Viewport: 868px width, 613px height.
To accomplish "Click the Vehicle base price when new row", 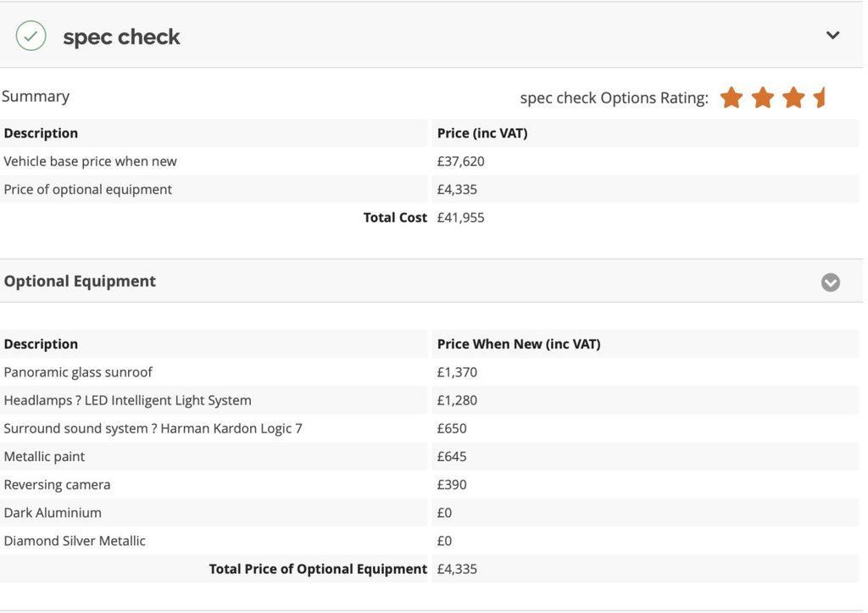I will [90, 161].
